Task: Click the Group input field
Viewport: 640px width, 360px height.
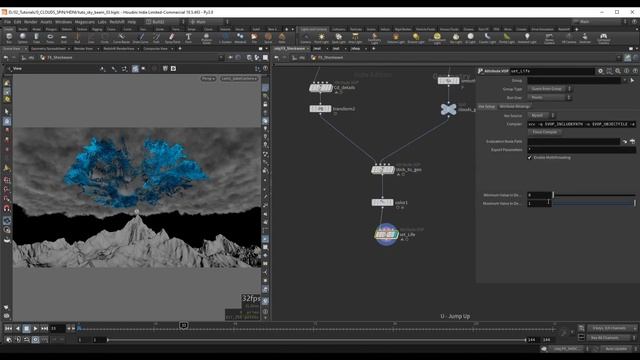Action: pyautogui.click(x=574, y=80)
